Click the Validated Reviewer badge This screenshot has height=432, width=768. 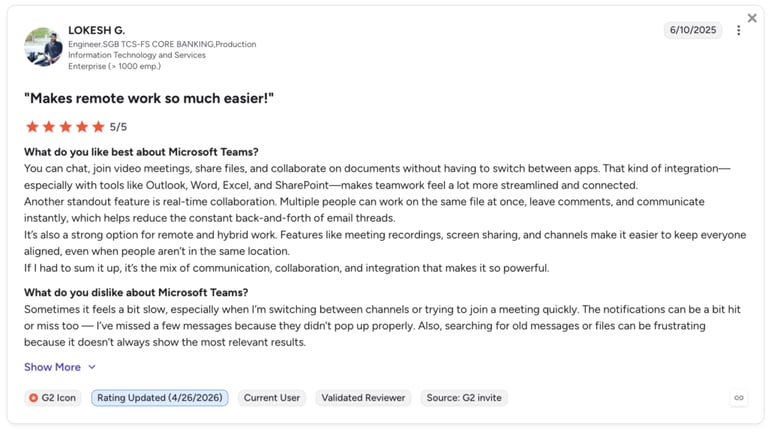click(x=363, y=398)
